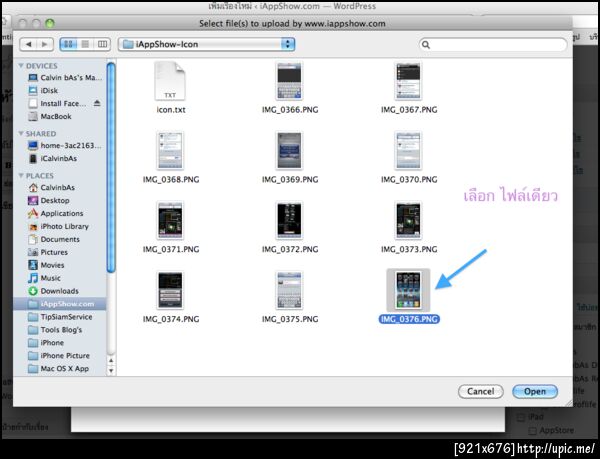The width and height of the screenshot is (600, 459).
Task: Switch to column view mode
Action: pos(102,44)
